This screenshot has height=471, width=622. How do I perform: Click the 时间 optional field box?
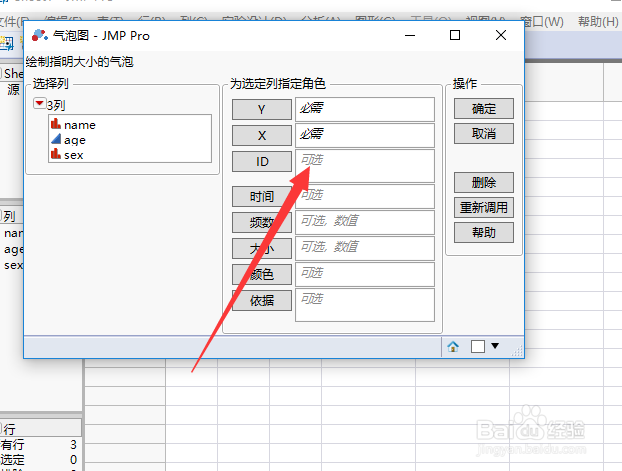365,196
